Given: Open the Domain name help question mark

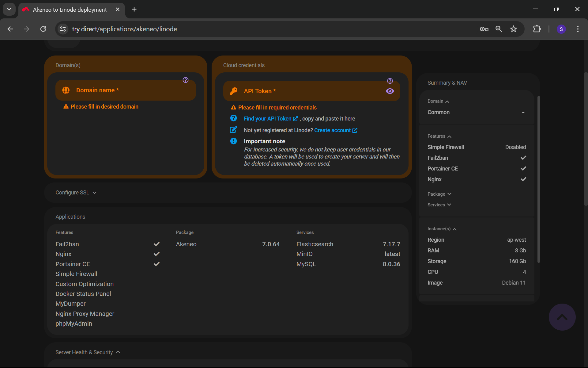Looking at the screenshot, I should (x=186, y=80).
